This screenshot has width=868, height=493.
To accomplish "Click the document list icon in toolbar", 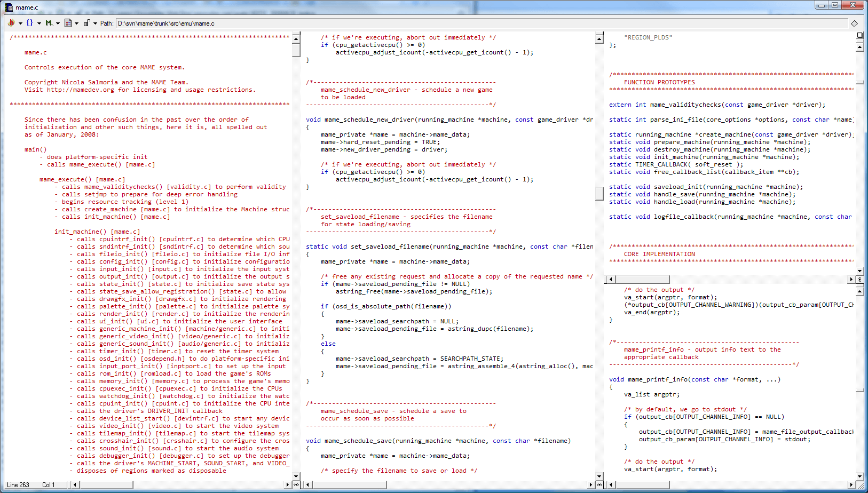I will coord(68,23).
